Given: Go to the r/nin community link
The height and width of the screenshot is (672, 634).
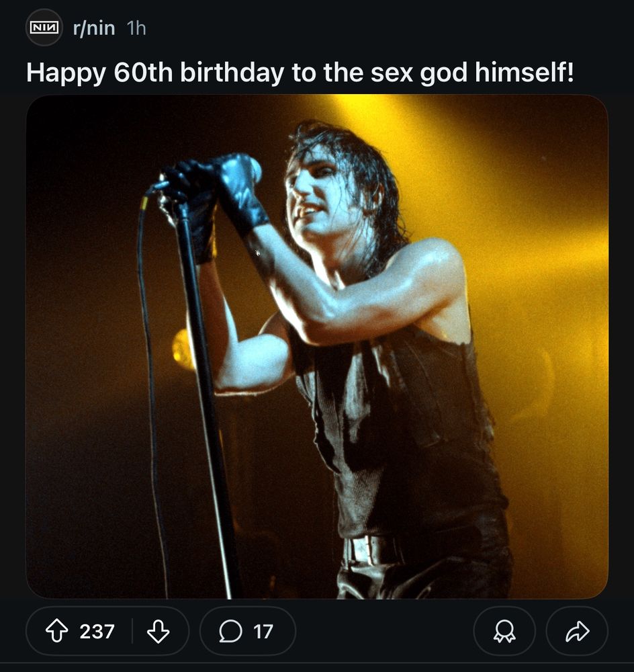Looking at the screenshot, I should 94,28.
